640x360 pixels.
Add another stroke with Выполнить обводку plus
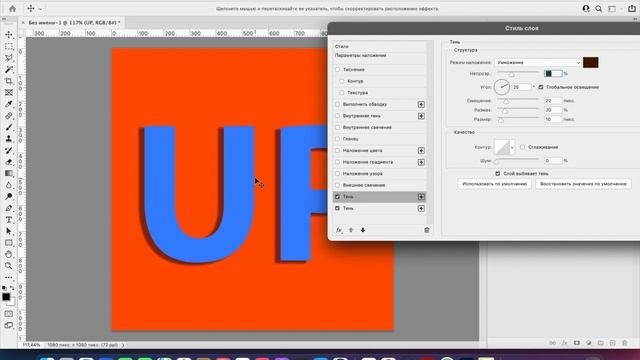[421, 104]
